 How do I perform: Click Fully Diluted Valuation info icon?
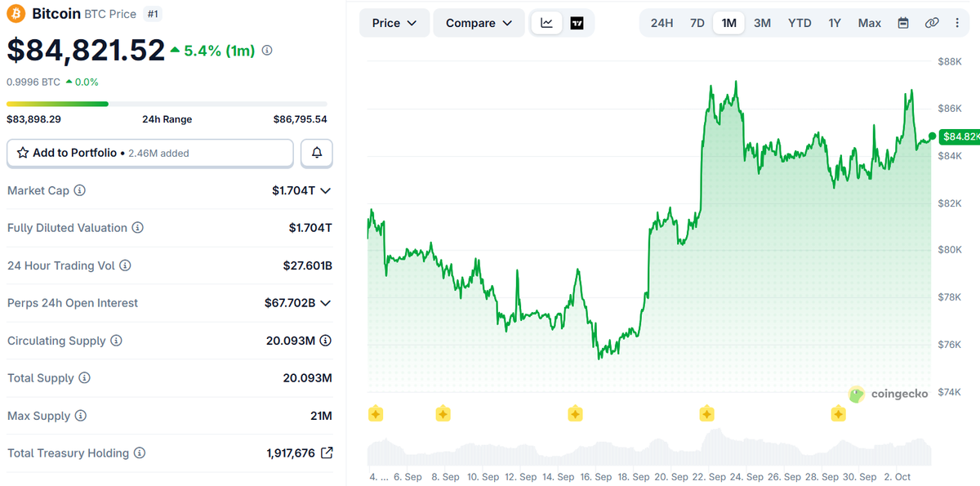[x=138, y=228]
